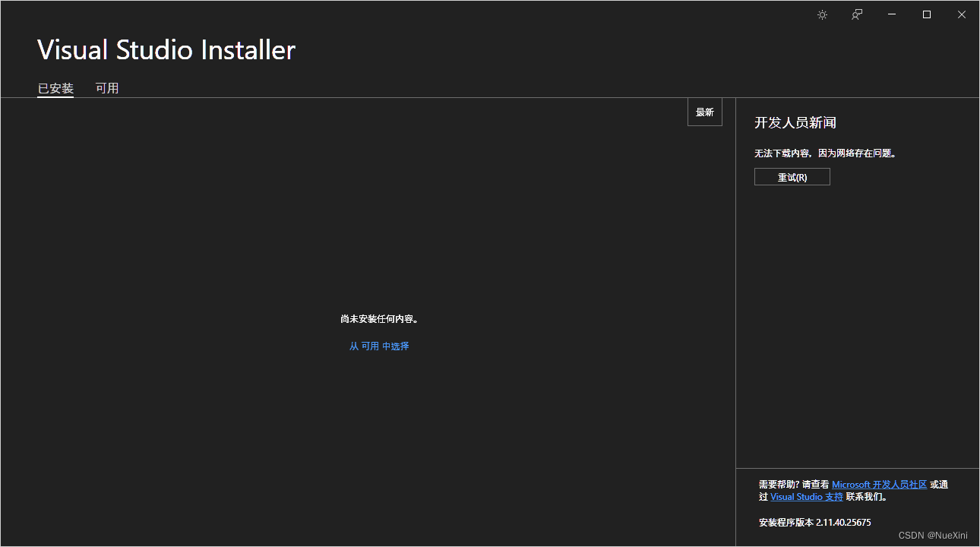The image size is (980, 547).
Task: Click the 无法下载内容 network error message
Action: [827, 153]
